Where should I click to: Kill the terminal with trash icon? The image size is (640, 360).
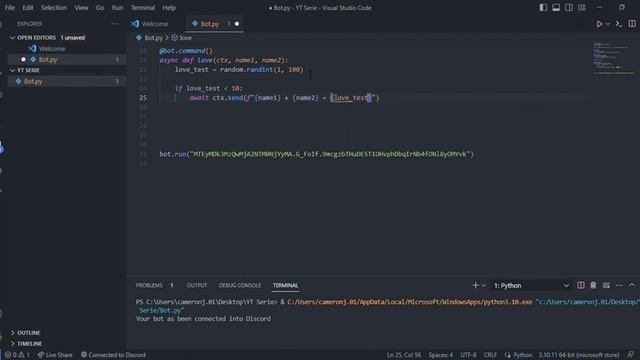click(x=593, y=285)
